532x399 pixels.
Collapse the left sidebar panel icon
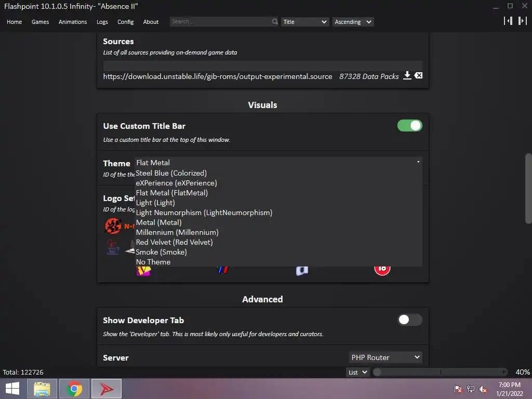(508, 21)
